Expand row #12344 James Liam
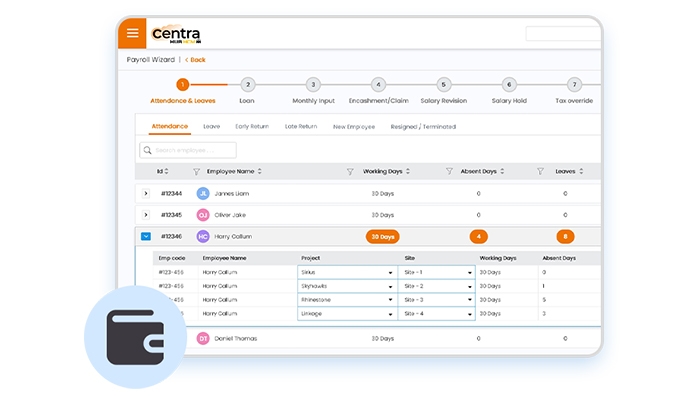This screenshot has height=400, width=700. pos(146,193)
